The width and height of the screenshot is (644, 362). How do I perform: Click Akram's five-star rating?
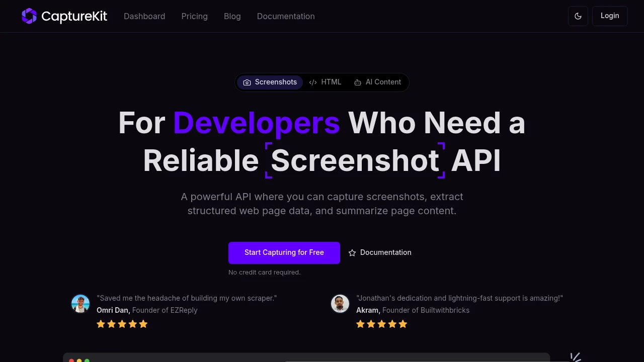[x=382, y=324]
